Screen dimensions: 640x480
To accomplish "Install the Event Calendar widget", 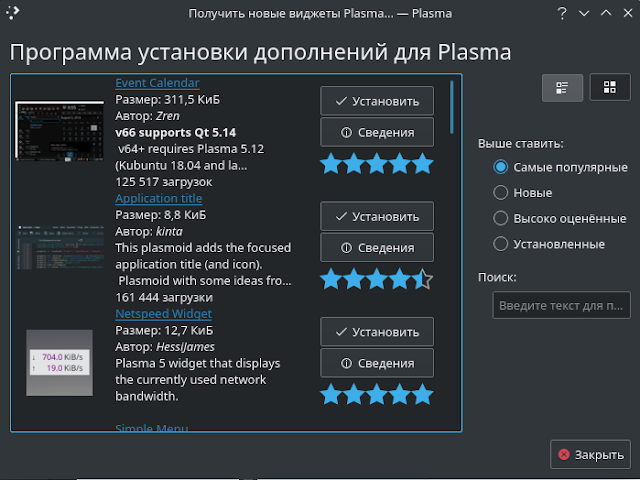I will pyautogui.click(x=377, y=101).
